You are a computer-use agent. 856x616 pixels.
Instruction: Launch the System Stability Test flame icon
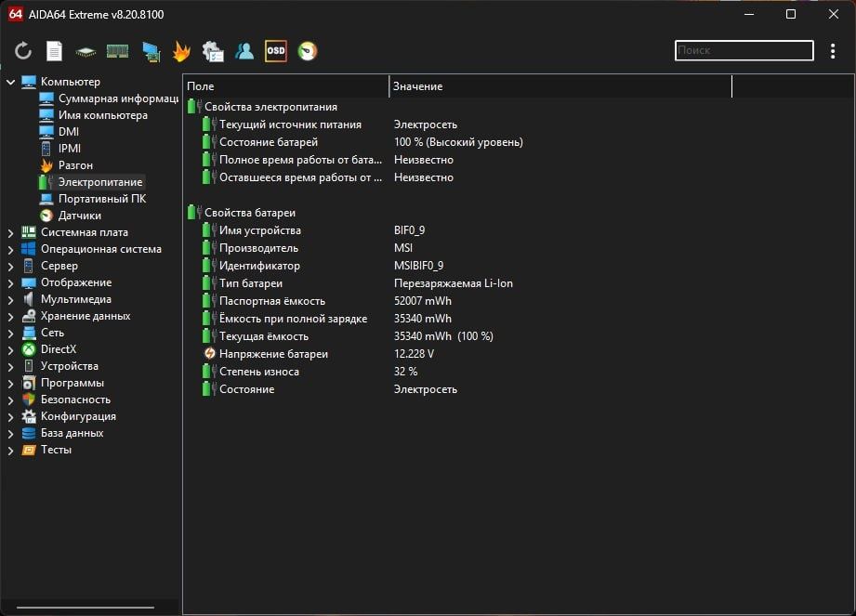click(181, 51)
